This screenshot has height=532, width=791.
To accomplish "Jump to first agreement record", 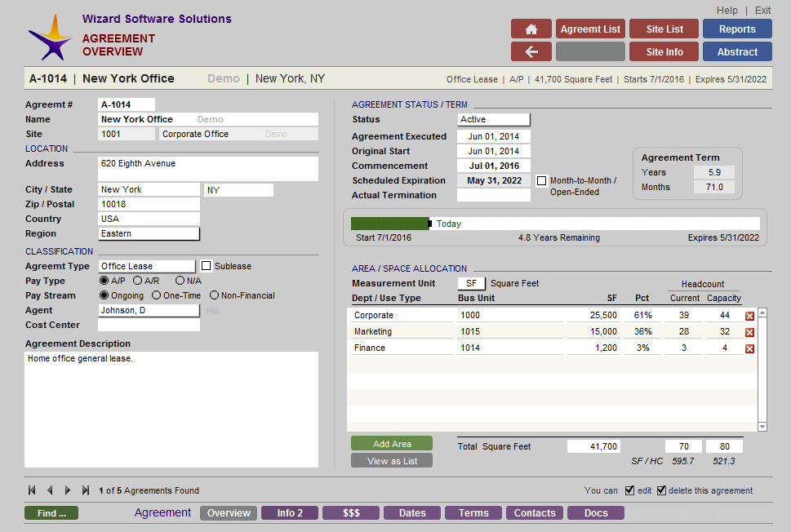I will pyautogui.click(x=33, y=490).
